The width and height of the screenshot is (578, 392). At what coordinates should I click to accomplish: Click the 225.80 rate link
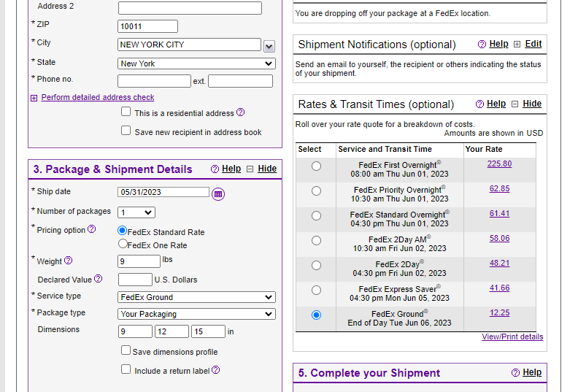499,164
